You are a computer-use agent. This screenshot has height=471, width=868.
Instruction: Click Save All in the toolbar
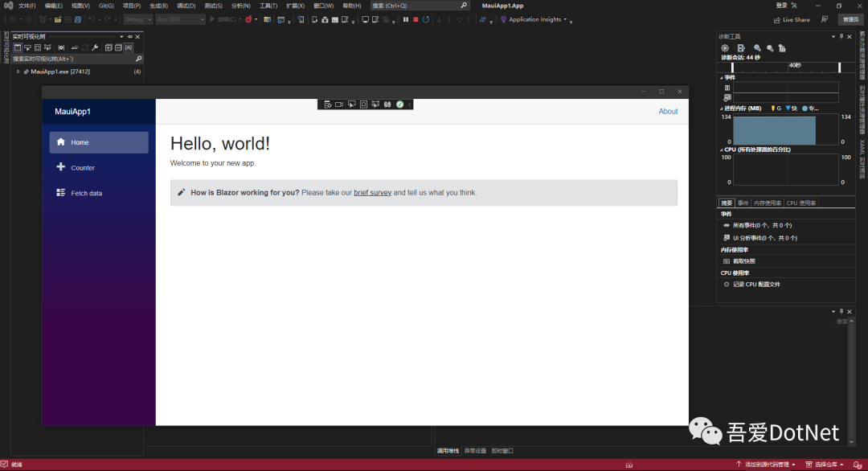pos(78,19)
